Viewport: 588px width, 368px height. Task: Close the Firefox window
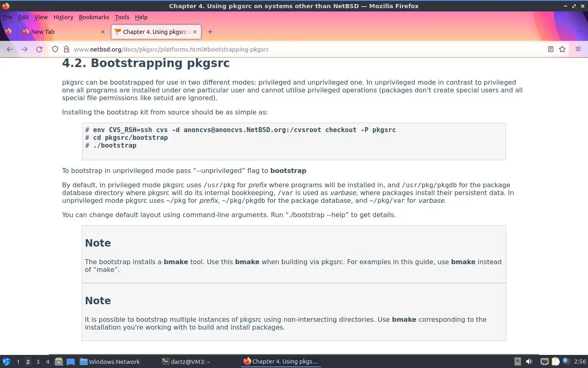[x=582, y=6]
